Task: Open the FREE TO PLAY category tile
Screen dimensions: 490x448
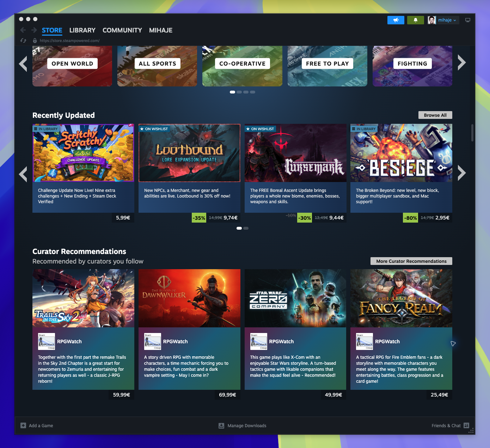Action: (327, 66)
